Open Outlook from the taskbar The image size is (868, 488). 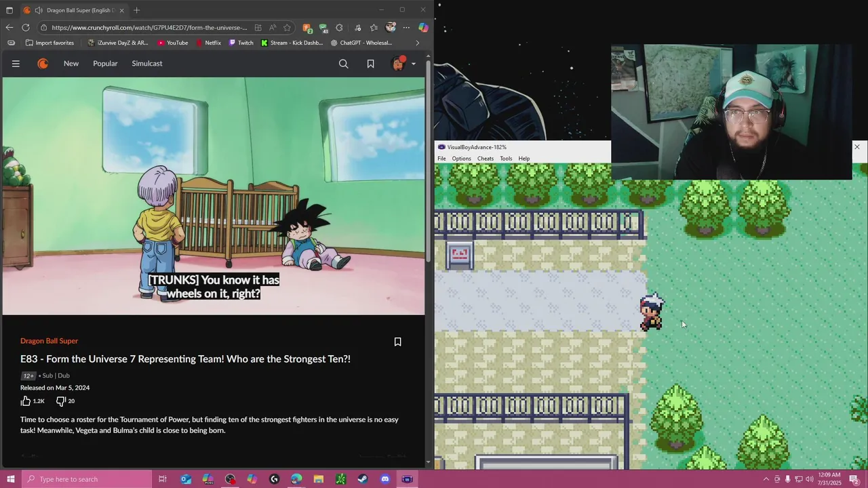point(186,479)
